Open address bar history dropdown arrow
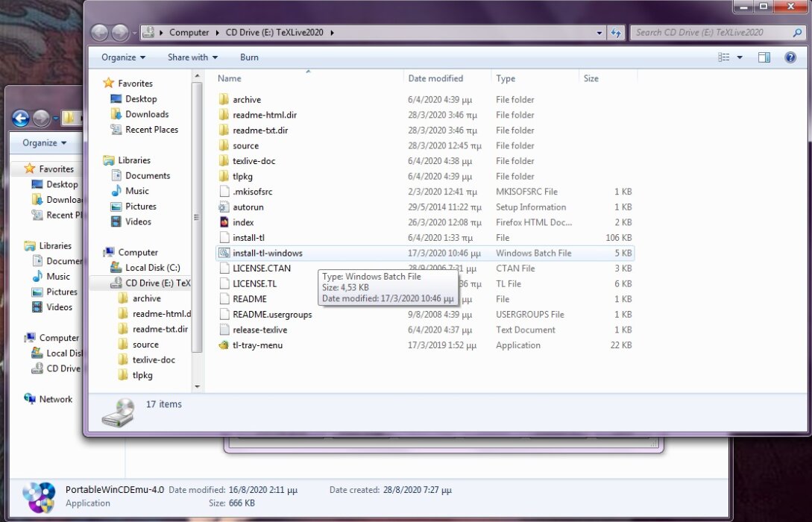Image resolution: width=812 pixels, height=522 pixels. tap(599, 33)
